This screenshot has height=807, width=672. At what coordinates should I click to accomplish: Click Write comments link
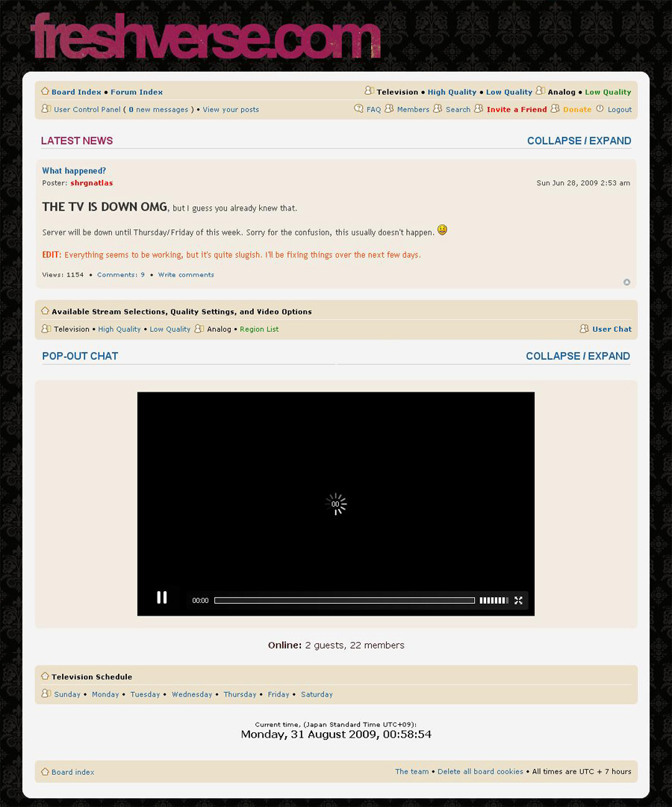click(x=186, y=275)
